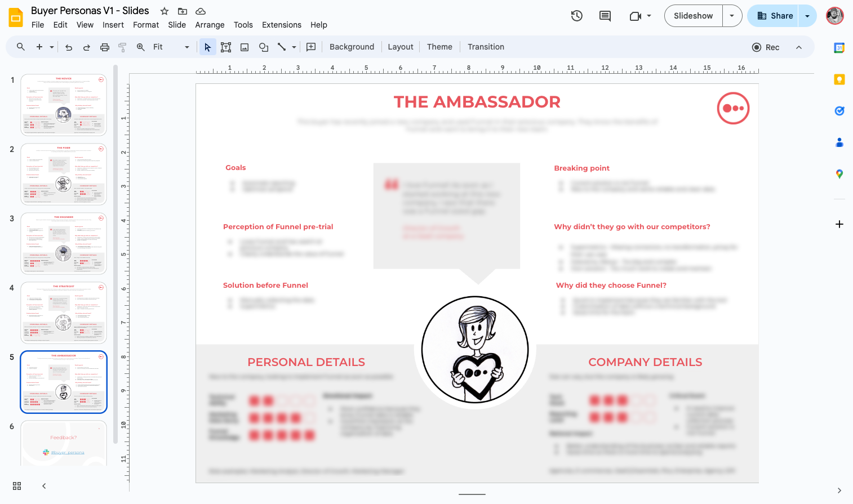Viewport: 853px width, 504px height.
Task: Open the Google Slides home icon
Action: click(x=16, y=17)
